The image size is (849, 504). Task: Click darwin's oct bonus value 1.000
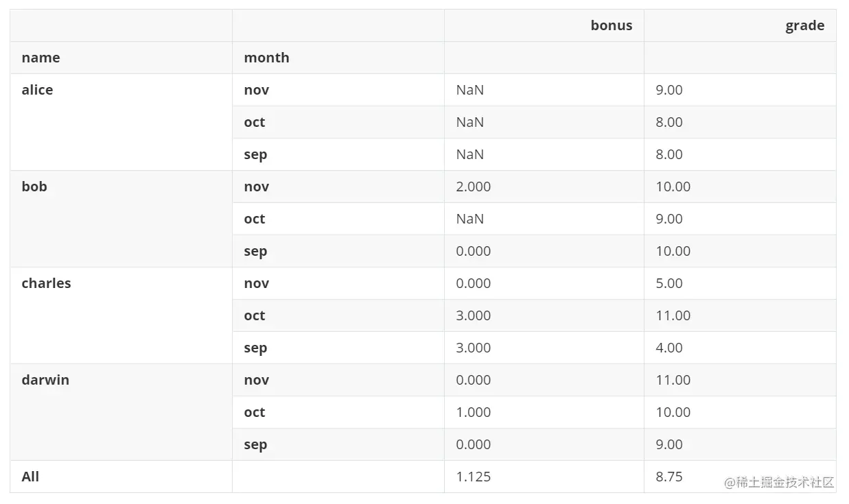coord(473,413)
